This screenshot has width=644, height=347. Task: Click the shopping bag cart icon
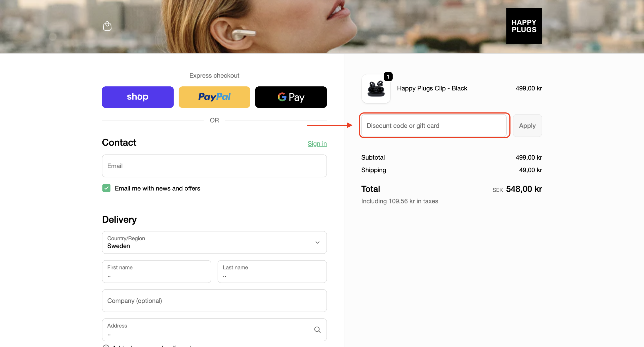click(107, 26)
